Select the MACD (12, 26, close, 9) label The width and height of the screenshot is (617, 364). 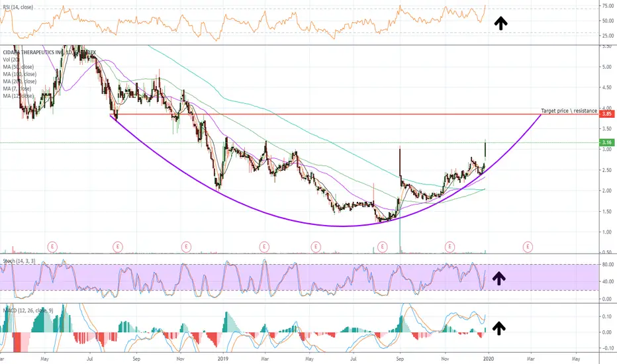28,310
